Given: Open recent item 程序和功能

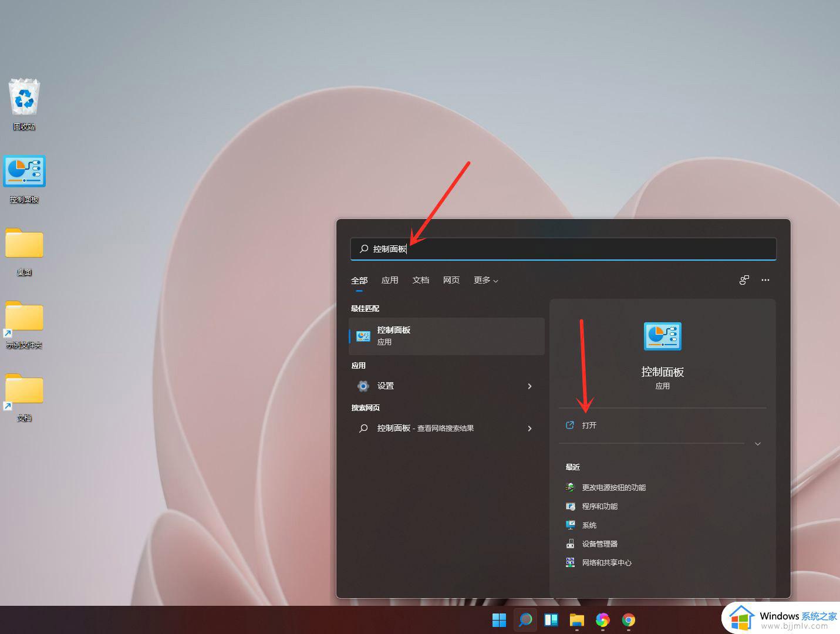Looking at the screenshot, I should pos(600,506).
